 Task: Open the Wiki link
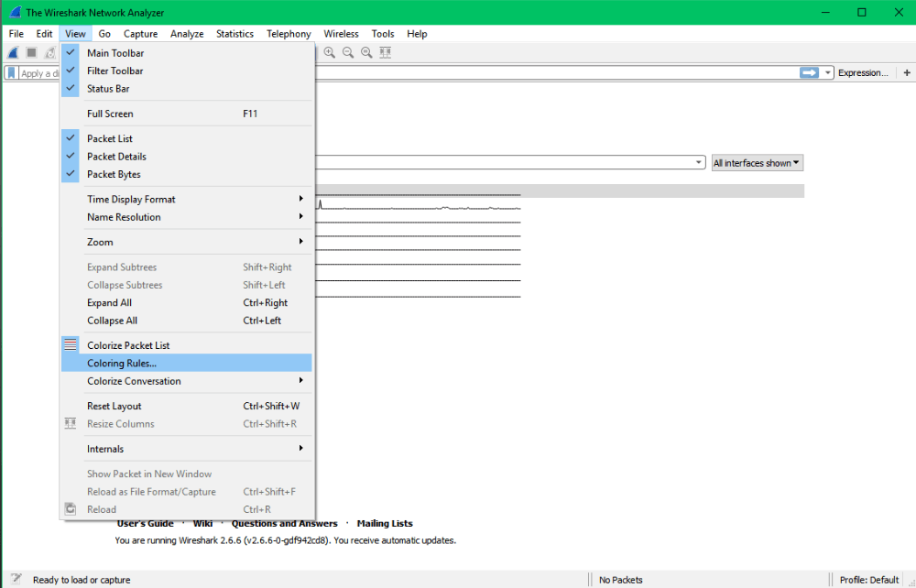click(x=202, y=524)
